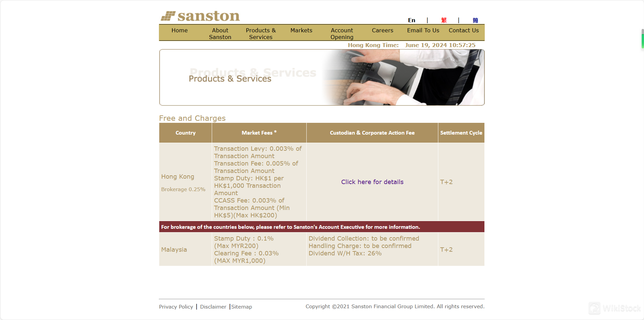
Task: Open the Privacy Policy link
Action: [x=176, y=307]
